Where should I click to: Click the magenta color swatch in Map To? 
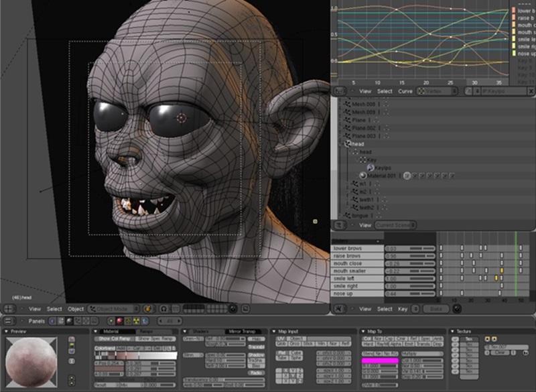click(x=380, y=361)
